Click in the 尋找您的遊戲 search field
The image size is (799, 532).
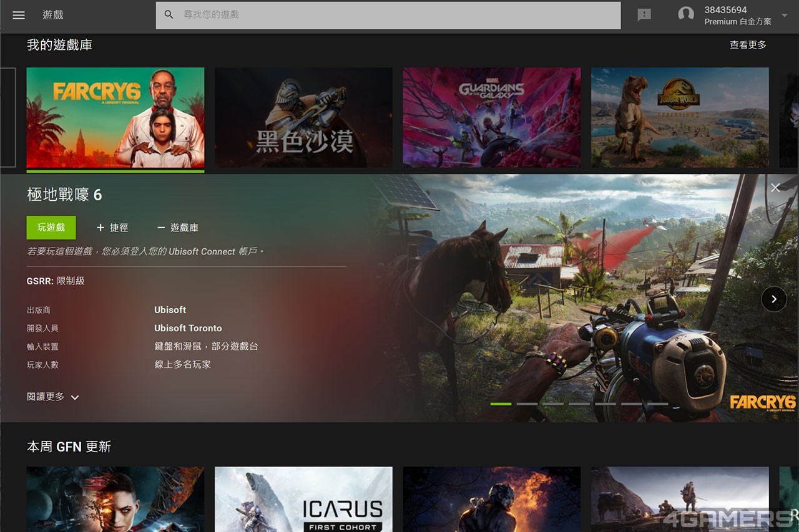388,15
